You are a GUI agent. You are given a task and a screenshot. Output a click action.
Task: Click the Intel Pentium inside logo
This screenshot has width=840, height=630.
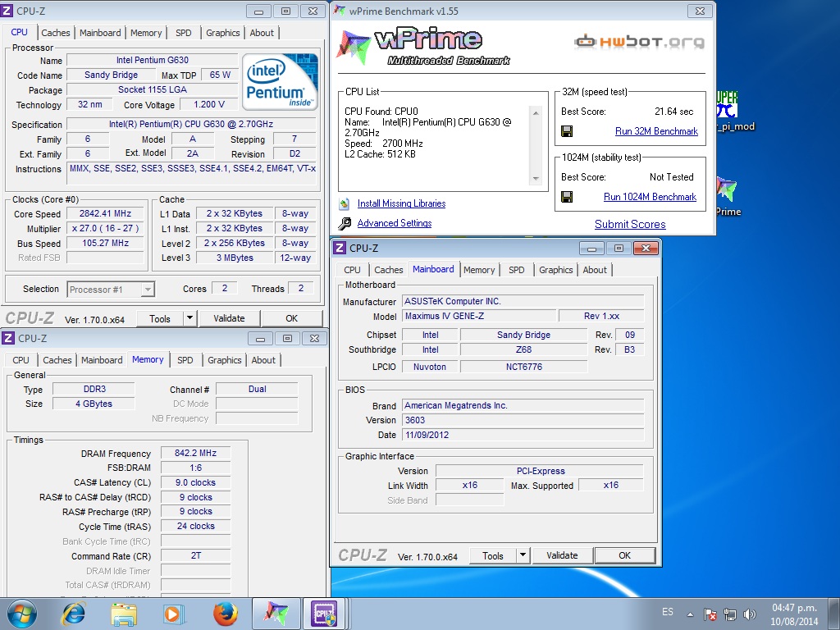[280, 82]
